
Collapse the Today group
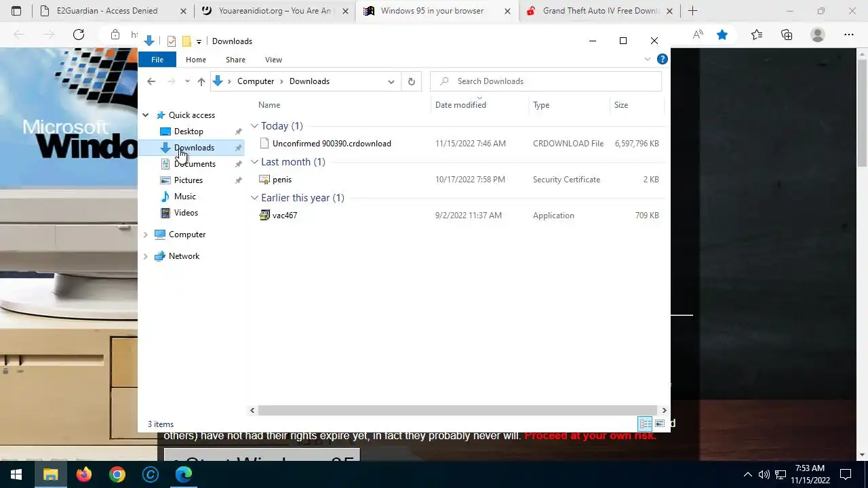[254, 126]
